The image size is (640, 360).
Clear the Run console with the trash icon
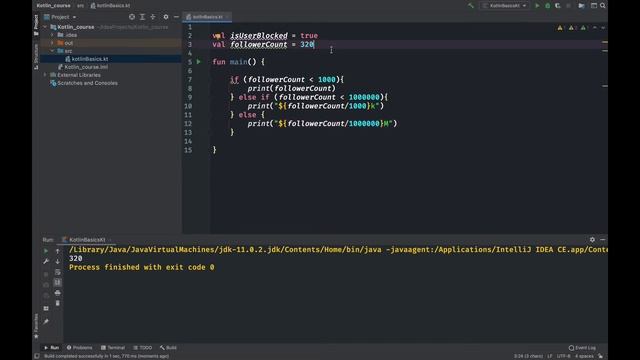point(58,303)
